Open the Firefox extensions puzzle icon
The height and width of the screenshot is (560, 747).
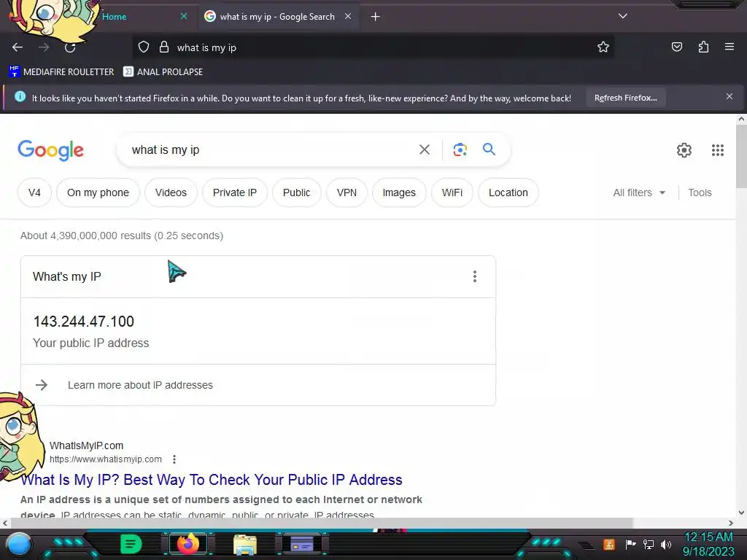click(703, 47)
